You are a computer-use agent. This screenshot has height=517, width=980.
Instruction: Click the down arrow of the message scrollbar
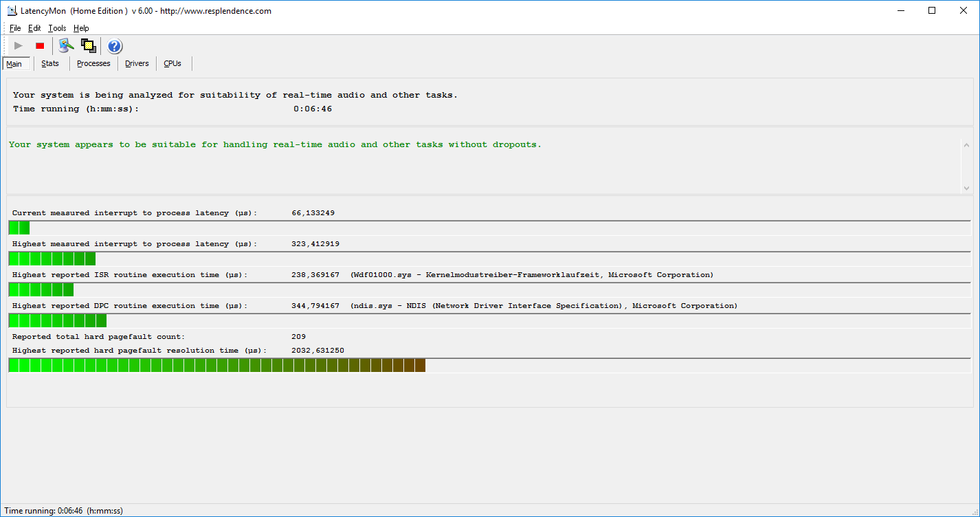pyautogui.click(x=966, y=188)
